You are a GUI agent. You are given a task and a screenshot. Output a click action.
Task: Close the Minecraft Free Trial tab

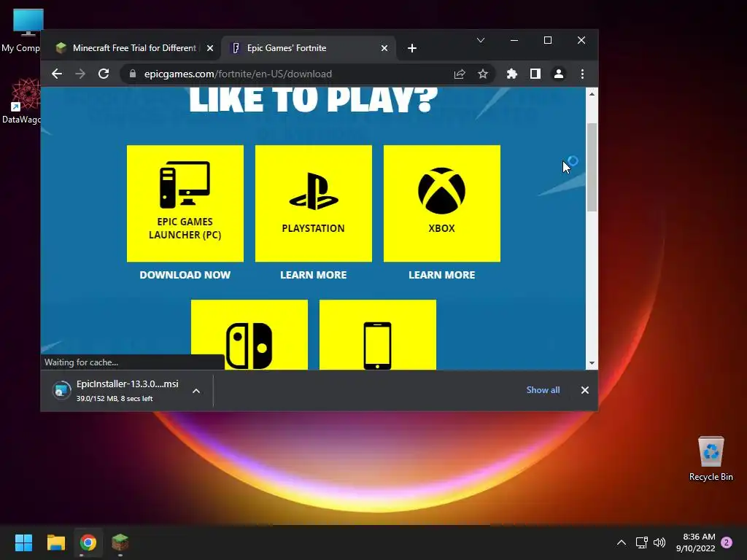(209, 48)
